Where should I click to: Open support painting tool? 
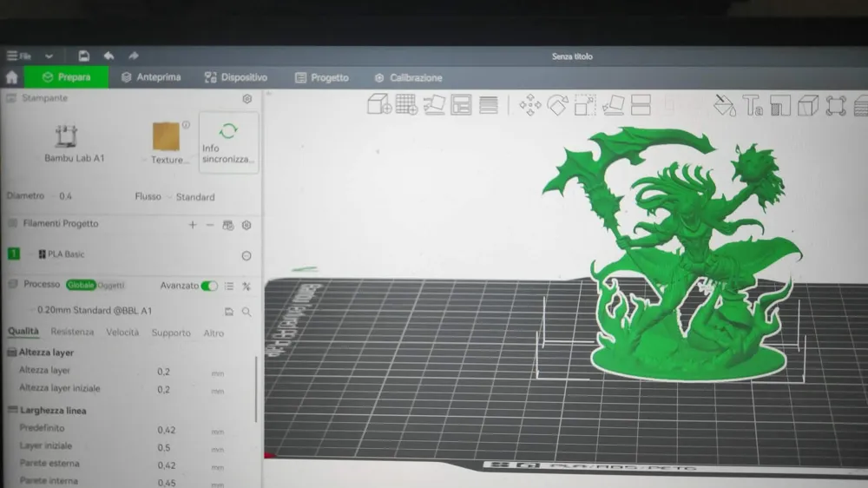click(724, 105)
